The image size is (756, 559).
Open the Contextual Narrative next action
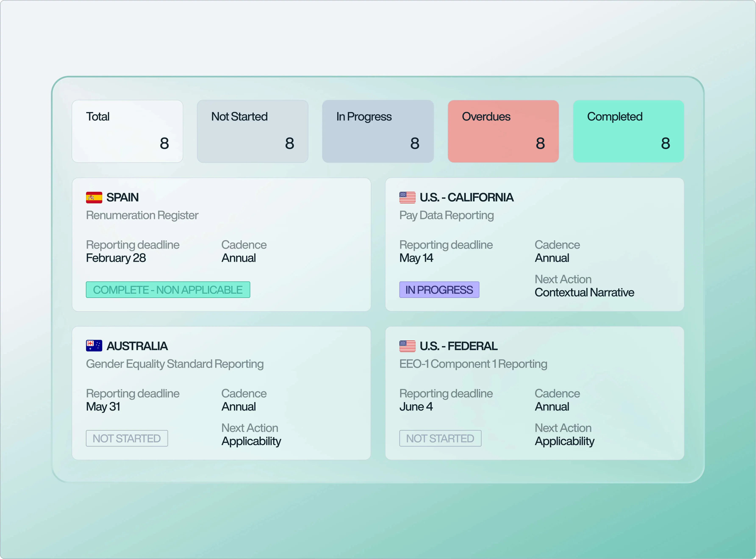[584, 292]
